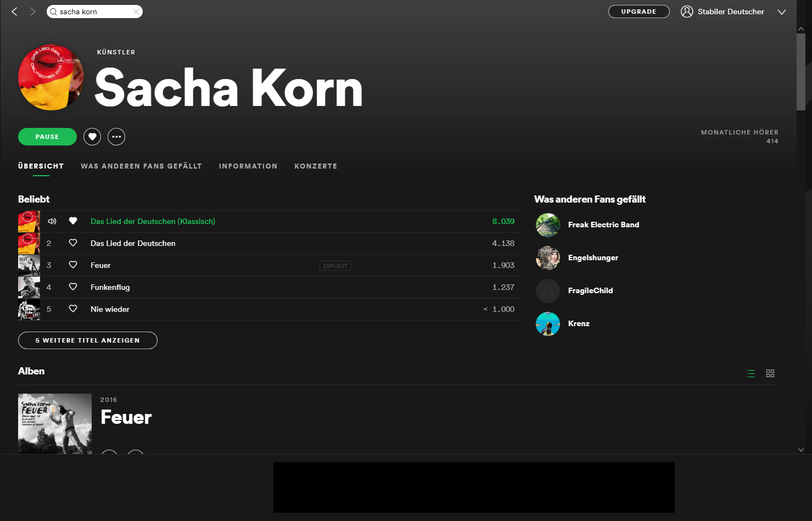
Task: Click Krenz avatar
Action: [548, 324]
